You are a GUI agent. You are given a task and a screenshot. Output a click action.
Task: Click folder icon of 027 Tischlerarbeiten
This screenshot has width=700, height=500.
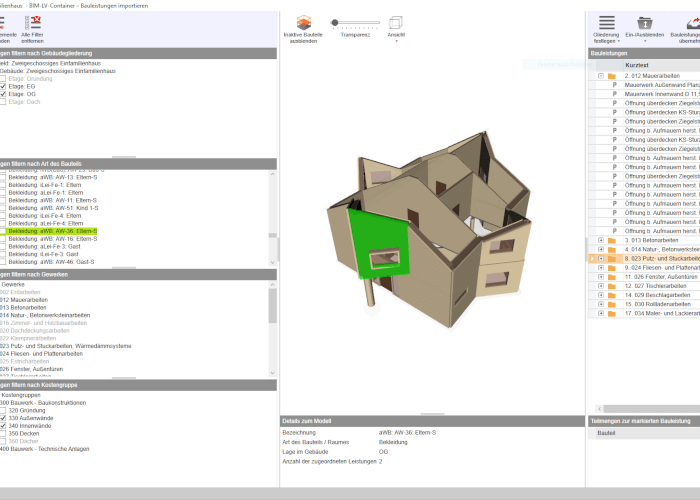coord(612,286)
